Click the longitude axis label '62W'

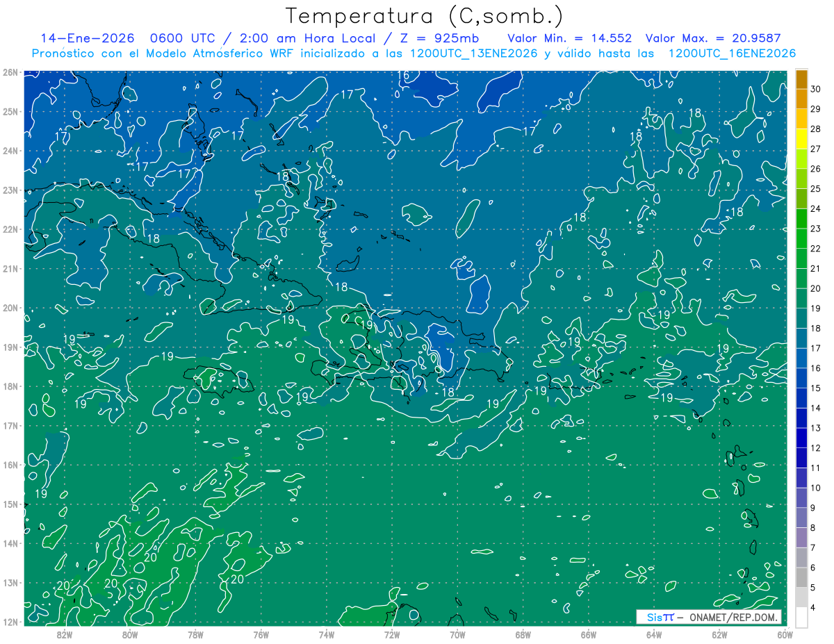[x=719, y=634]
